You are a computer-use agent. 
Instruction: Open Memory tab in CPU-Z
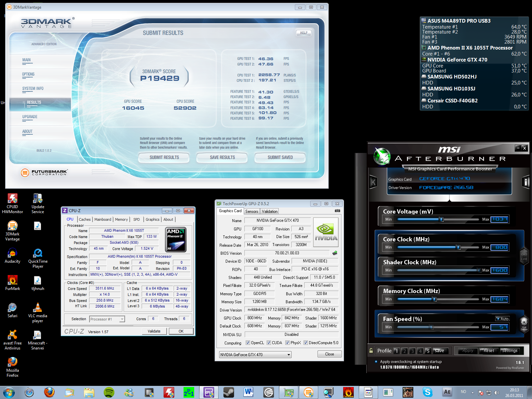point(121,219)
